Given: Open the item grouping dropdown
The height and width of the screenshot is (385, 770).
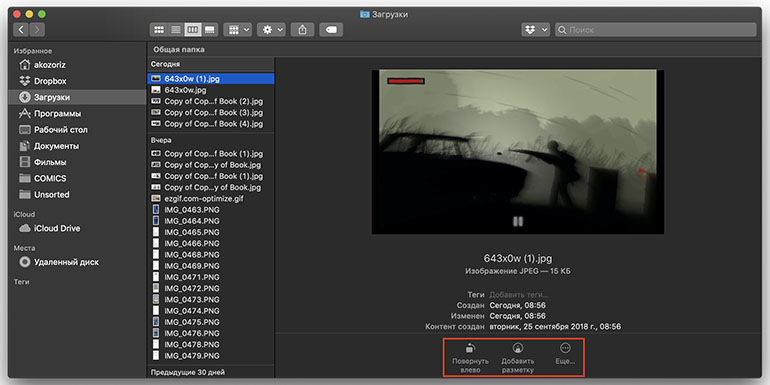Looking at the screenshot, I should pos(238,29).
